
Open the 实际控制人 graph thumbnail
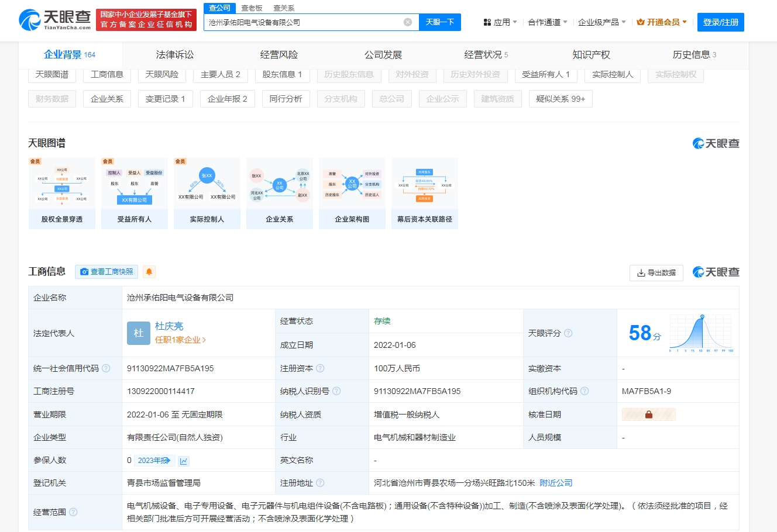(x=207, y=194)
